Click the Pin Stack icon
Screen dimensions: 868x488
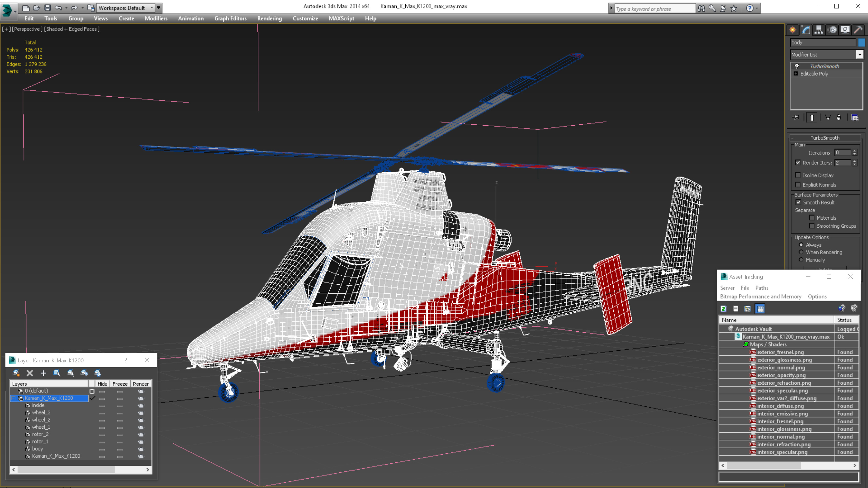click(796, 117)
